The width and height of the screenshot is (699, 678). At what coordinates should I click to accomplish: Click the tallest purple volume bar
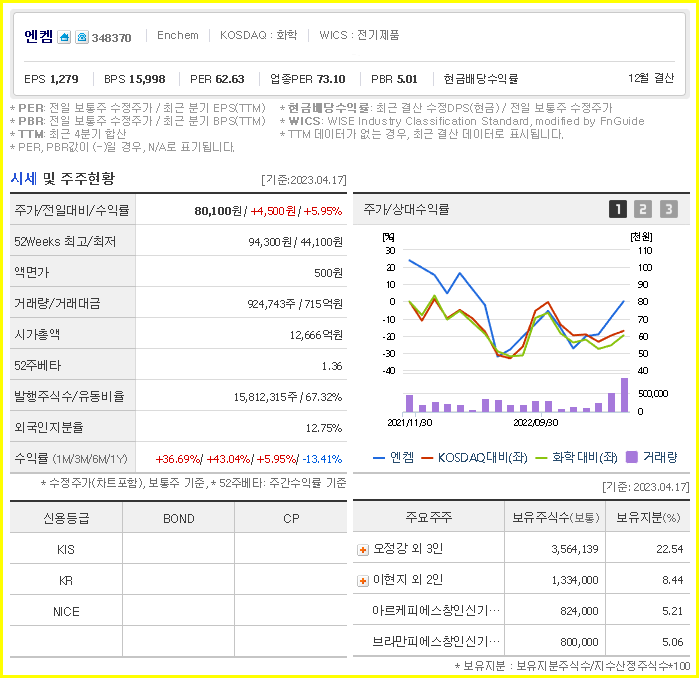(625, 395)
